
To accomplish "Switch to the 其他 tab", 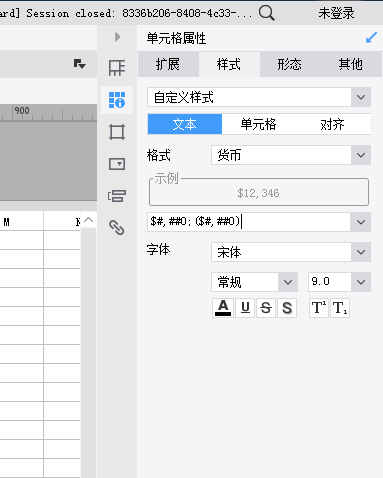I will pos(351,64).
